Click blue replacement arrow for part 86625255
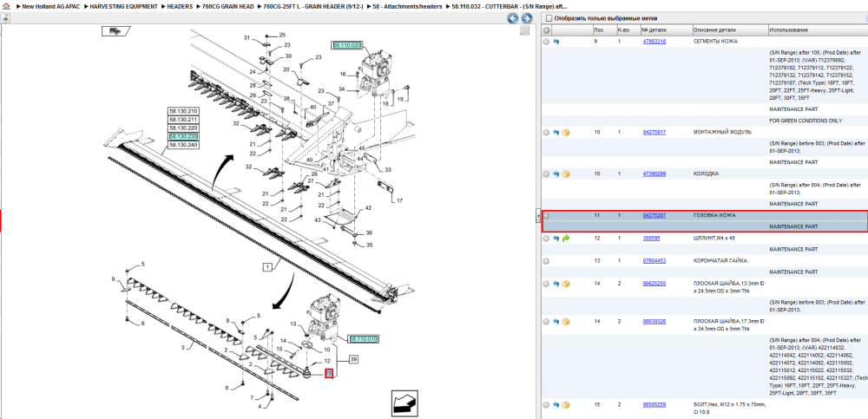Viewport: 868px width, 419px height. coord(556,284)
